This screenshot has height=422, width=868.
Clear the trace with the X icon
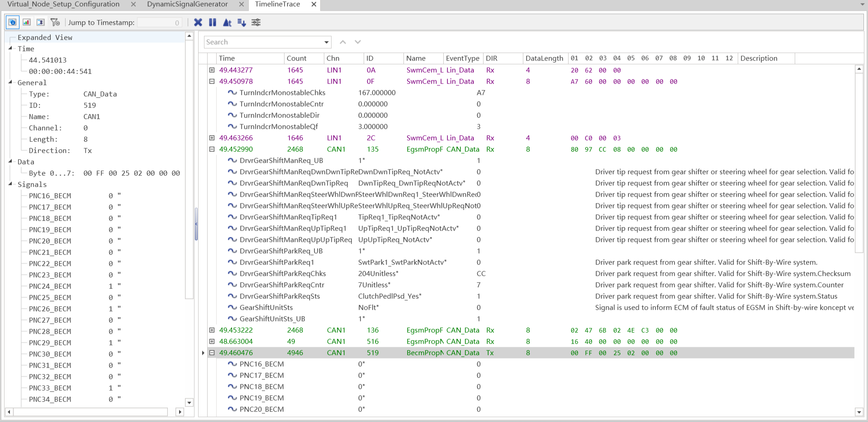(x=198, y=22)
